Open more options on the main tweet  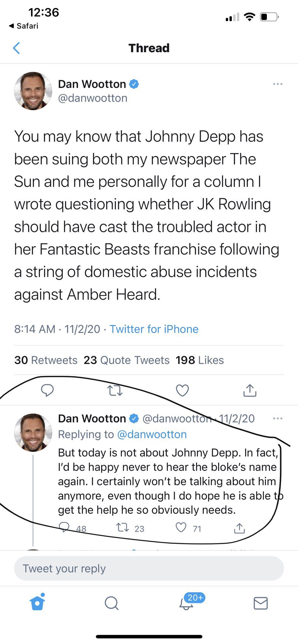pos(278,84)
